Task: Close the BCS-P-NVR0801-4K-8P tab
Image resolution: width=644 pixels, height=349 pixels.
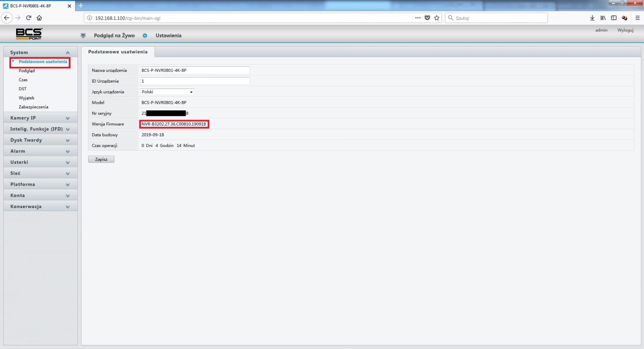Action: point(69,6)
